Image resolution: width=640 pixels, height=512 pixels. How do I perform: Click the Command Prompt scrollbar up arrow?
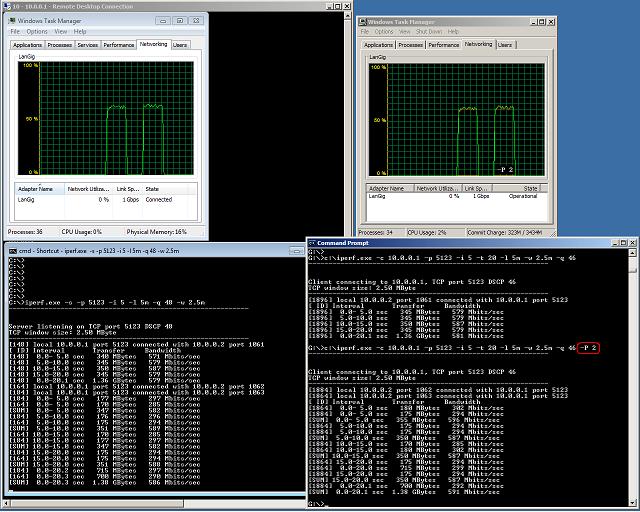tap(632, 253)
